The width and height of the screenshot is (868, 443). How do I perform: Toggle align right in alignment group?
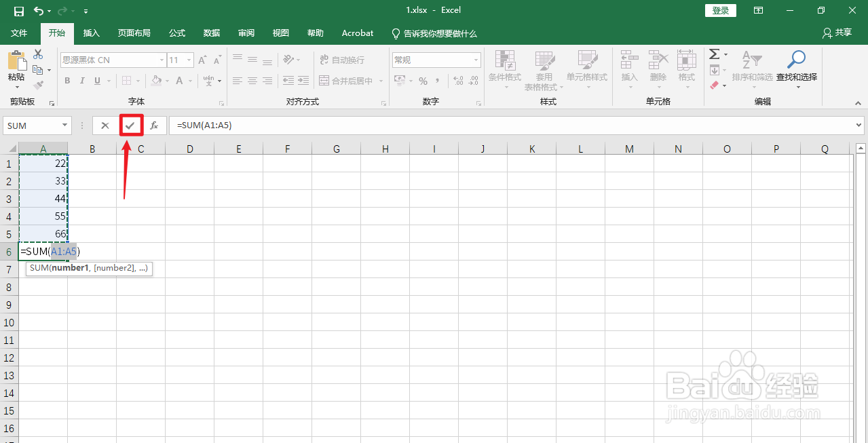267,81
